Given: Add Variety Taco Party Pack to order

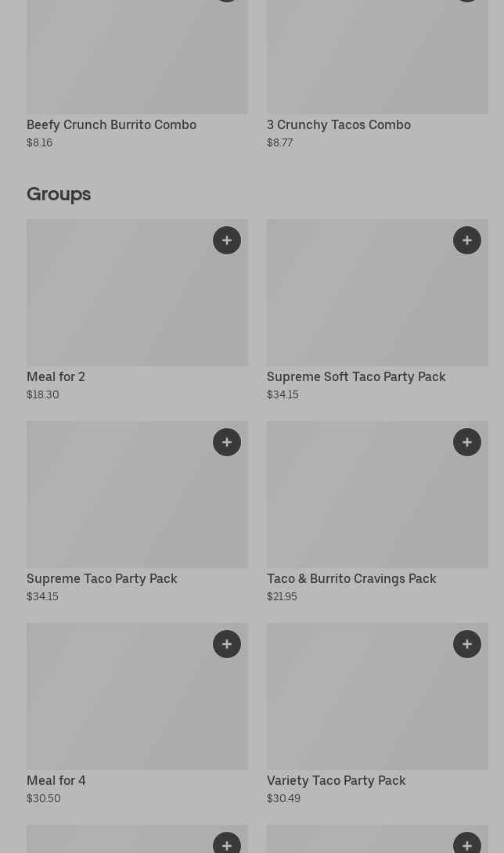Looking at the screenshot, I should pos(467,644).
